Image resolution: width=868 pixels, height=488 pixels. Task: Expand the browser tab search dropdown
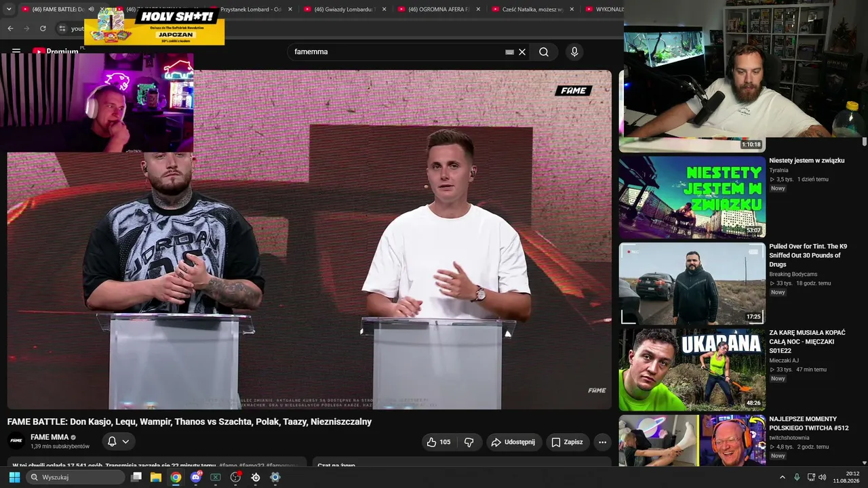point(9,9)
